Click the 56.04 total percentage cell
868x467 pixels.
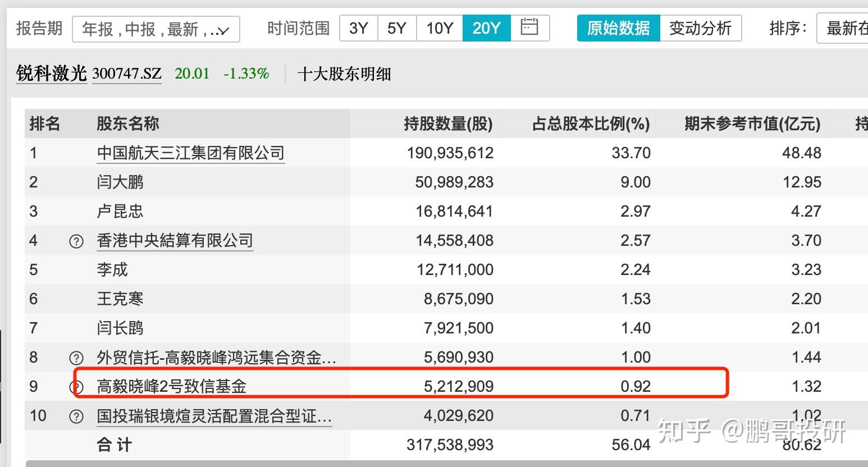click(631, 445)
